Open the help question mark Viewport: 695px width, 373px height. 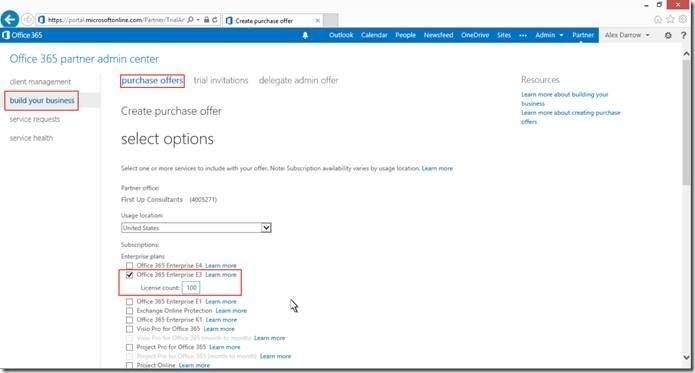tap(683, 35)
